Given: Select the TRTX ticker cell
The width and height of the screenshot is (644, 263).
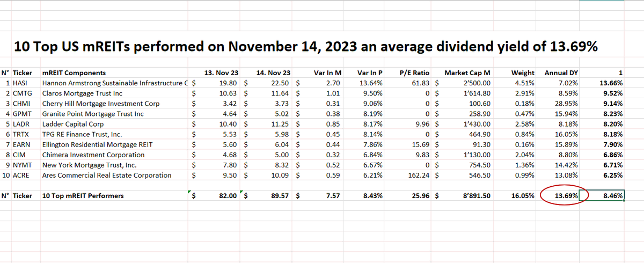Looking at the screenshot, I should click(x=21, y=134).
